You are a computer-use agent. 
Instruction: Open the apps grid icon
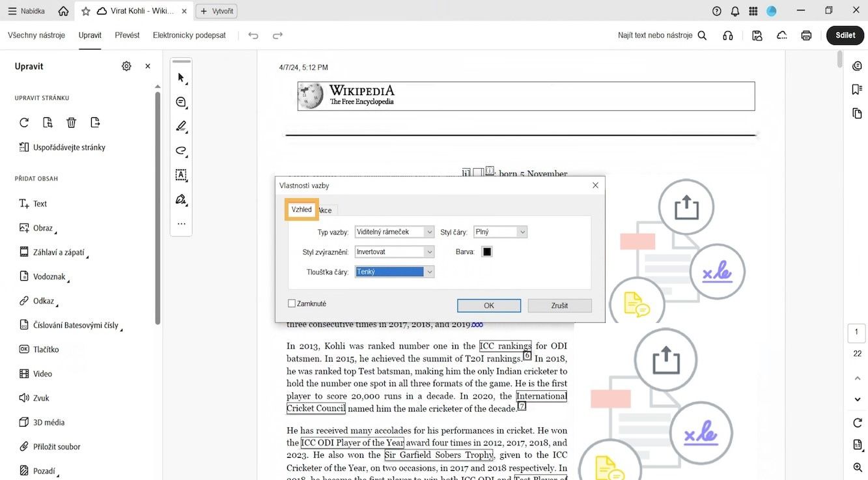[753, 11]
